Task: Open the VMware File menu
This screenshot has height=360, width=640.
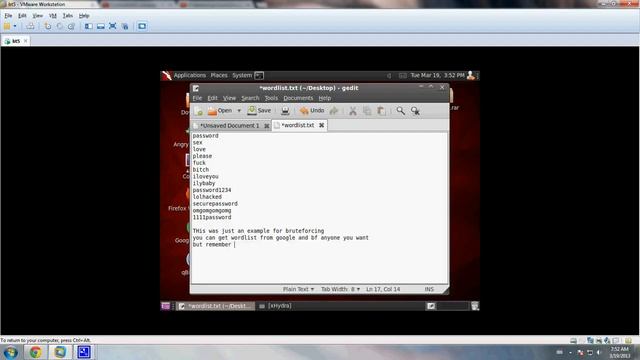Action: tap(8, 16)
